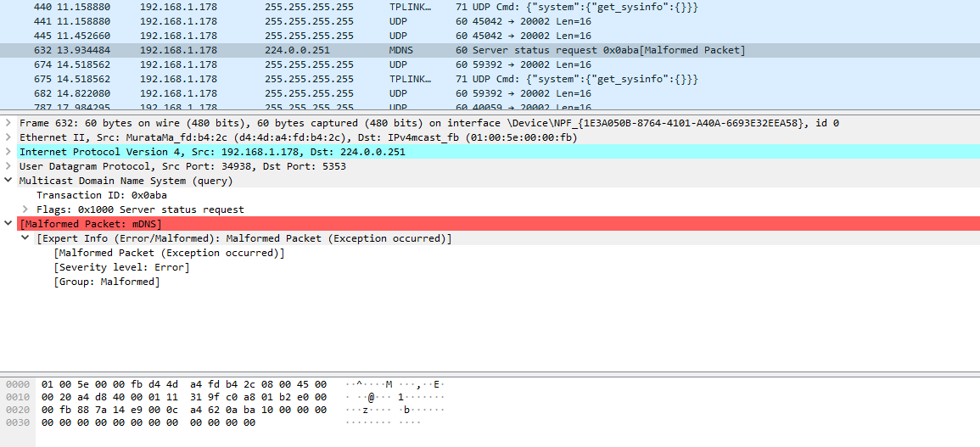Click the TPLINK protocol cell of packet 675
The height and width of the screenshot is (447, 980).
[x=410, y=79]
